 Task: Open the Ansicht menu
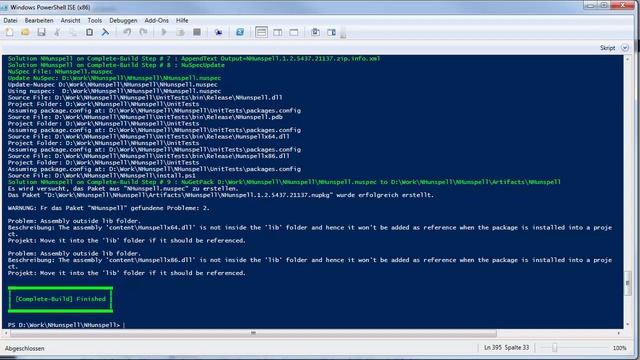click(70, 20)
